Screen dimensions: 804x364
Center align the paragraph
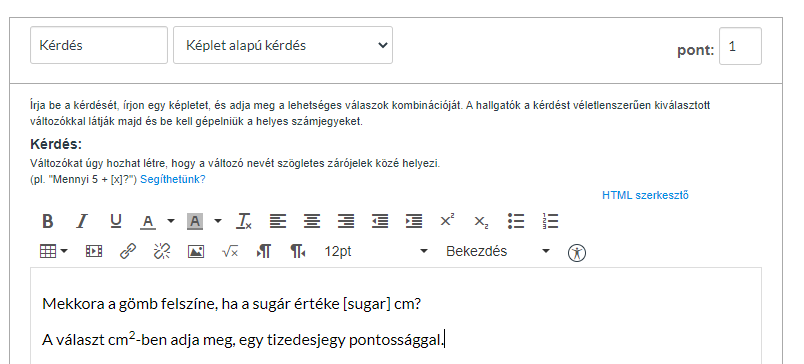point(312,221)
